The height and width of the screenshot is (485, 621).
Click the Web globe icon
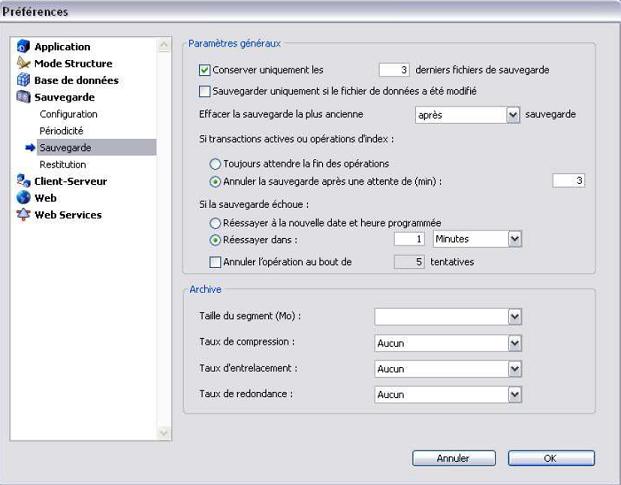(x=24, y=198)
